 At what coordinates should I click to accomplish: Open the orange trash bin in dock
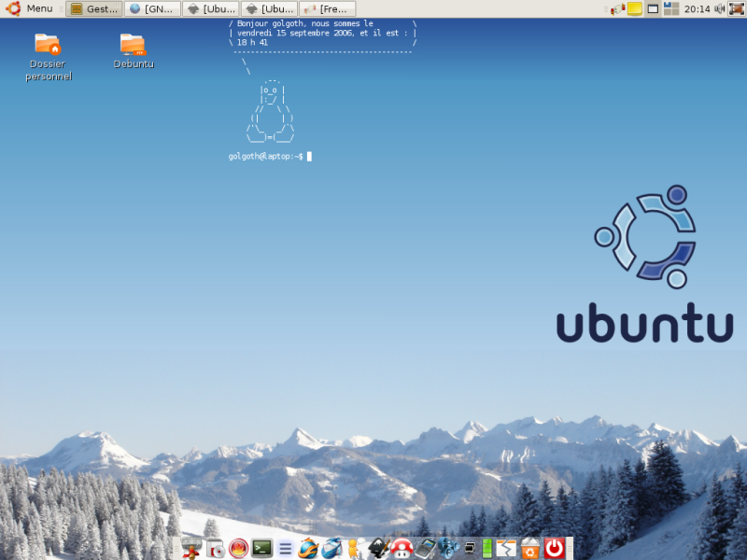(x=529, y=549)
